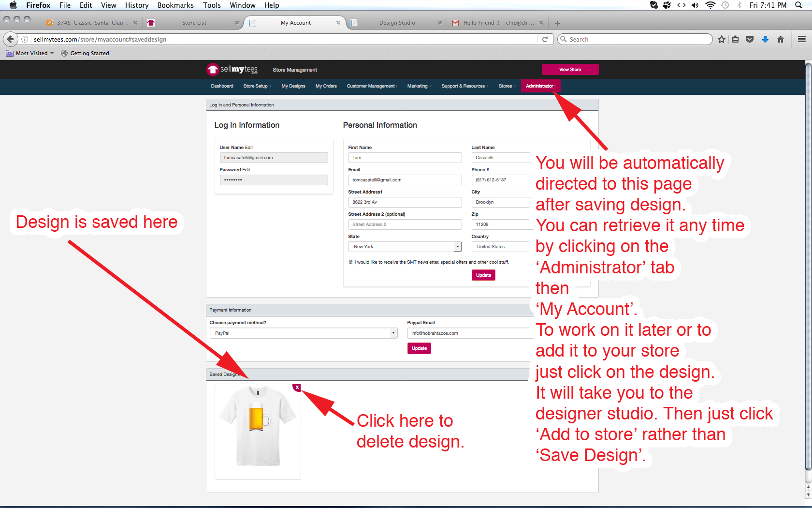Click the Zip field containing 11209
The height and width of the screenshot is (508, 812).
click(501, 224)
